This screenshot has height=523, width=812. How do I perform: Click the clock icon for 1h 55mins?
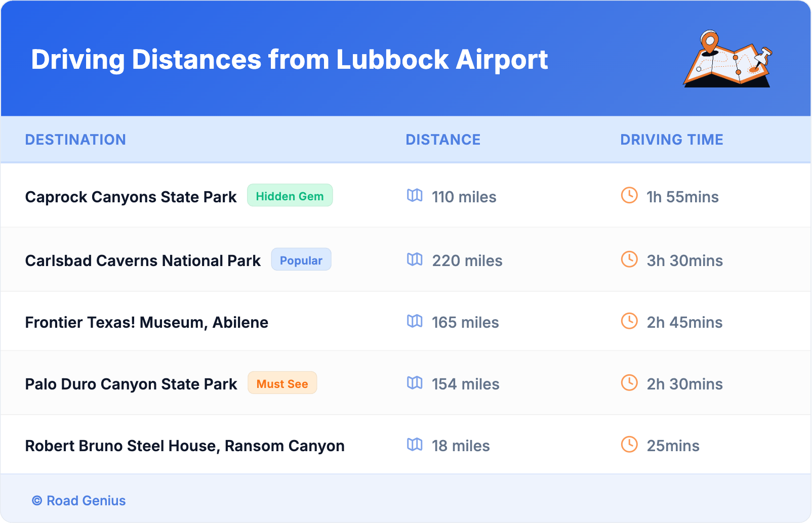coord(629,197)
